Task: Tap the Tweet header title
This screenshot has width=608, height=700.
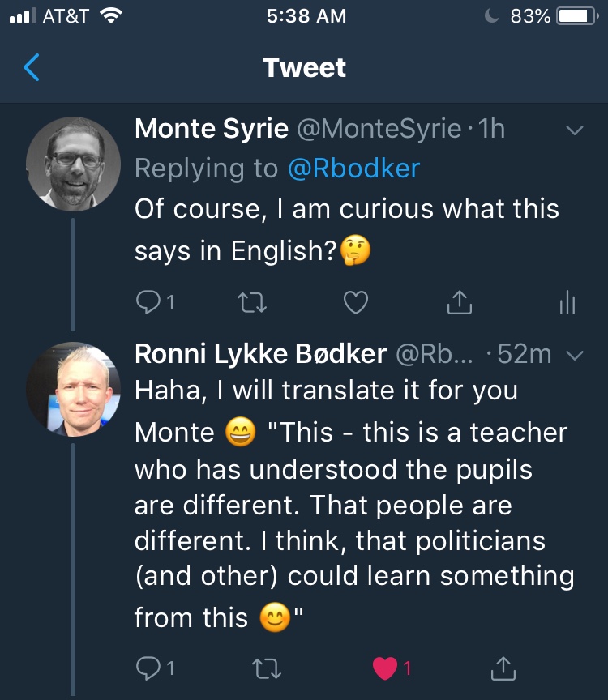Action: tap(304, 68)
